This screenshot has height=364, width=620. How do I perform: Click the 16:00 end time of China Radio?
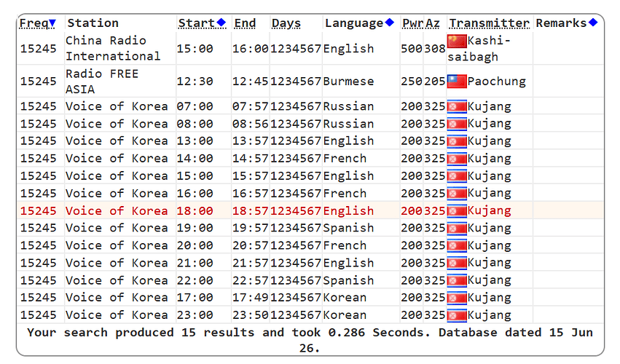[251, 49]
